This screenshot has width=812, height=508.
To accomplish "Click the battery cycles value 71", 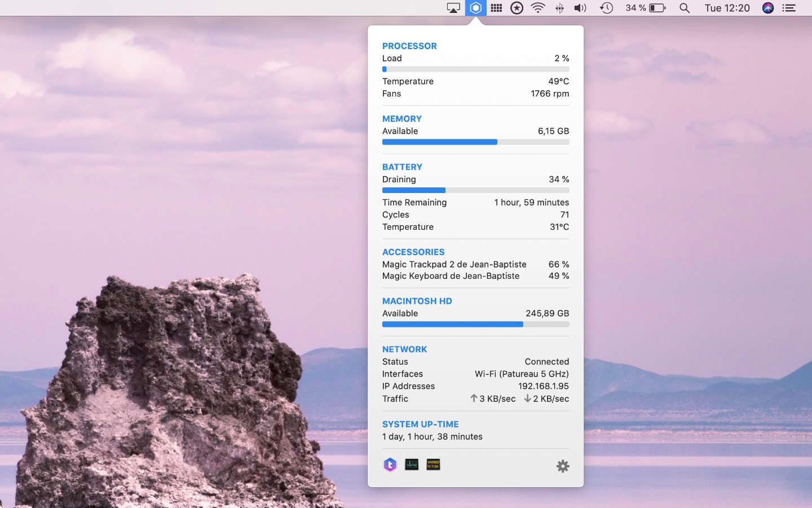I will [564, 215].
